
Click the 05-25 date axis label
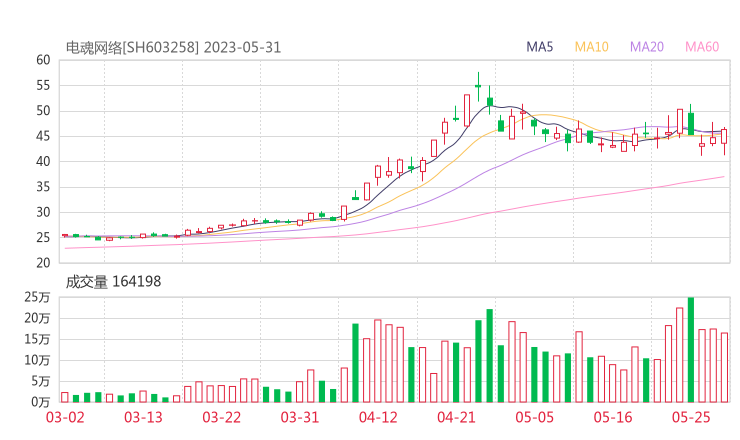(x=691, y=417)
